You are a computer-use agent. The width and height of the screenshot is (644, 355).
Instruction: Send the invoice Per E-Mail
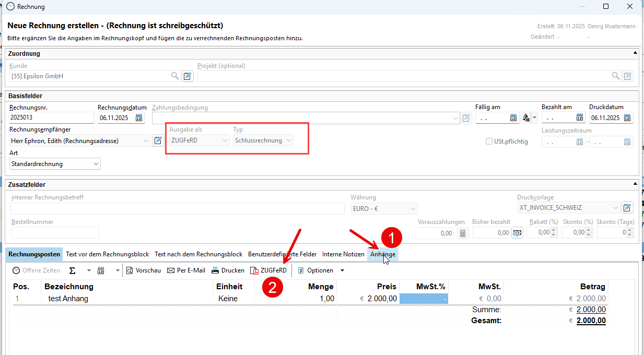coord(186,270)
